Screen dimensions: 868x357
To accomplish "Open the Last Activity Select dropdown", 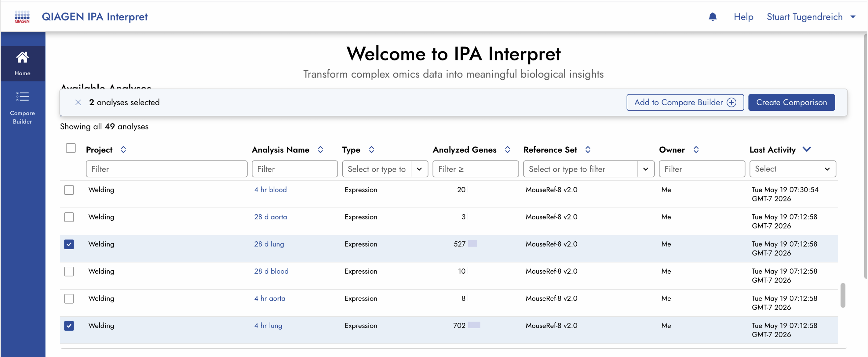I will pyautogui.click(x=793, y=169).
